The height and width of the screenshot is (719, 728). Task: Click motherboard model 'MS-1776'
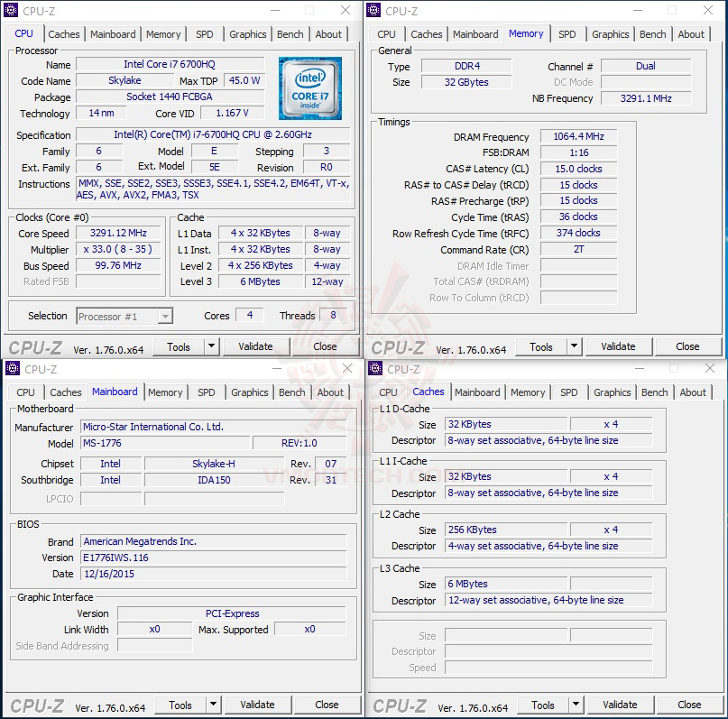coord(165,443)
